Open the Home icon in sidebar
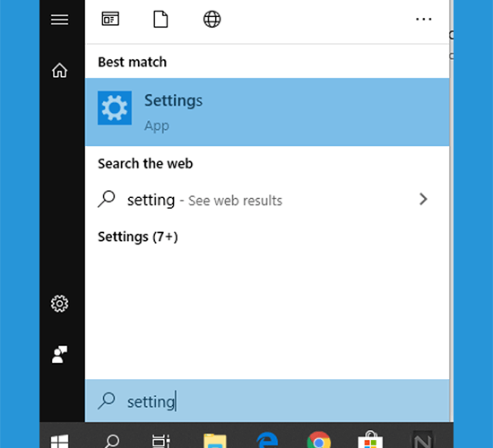This screenshot has height=448, width=493. click(x=59, y=70)
